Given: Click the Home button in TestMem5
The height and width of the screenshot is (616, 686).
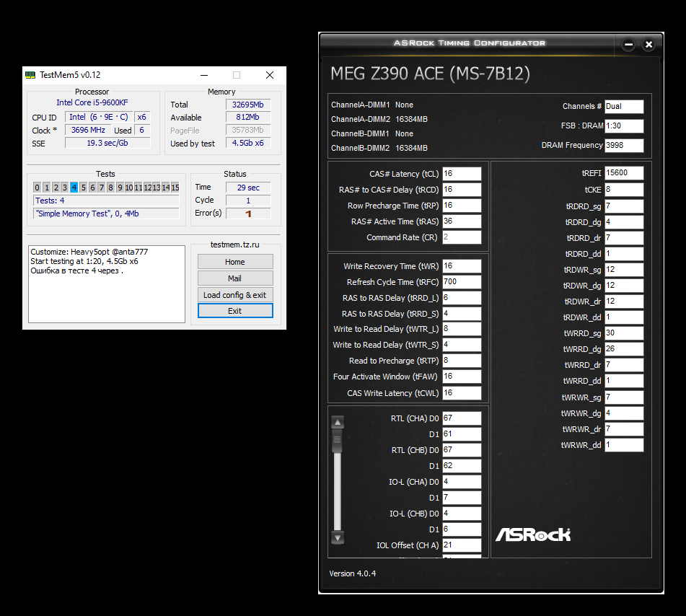Looking at the screenshot, I should tap(235, 262).
